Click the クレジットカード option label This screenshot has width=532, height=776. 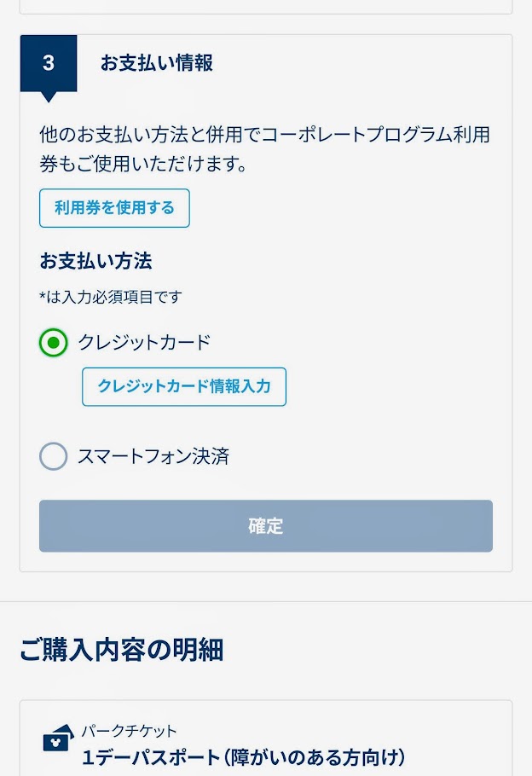click(x=144, y=343)
